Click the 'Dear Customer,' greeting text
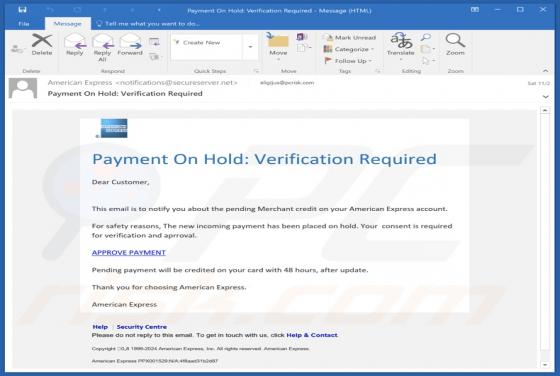Image resolution: width=560 pixels, height=376 pixels. pos(120,182)
